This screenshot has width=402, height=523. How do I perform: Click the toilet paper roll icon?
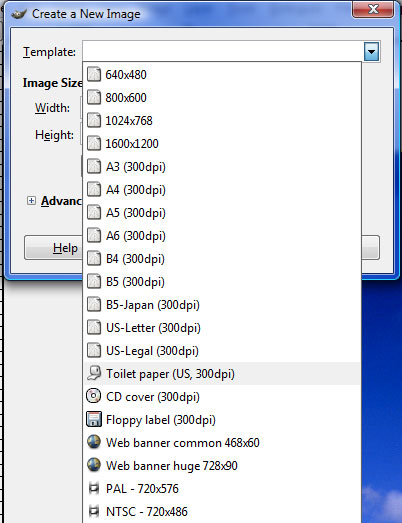coord(94,373)
